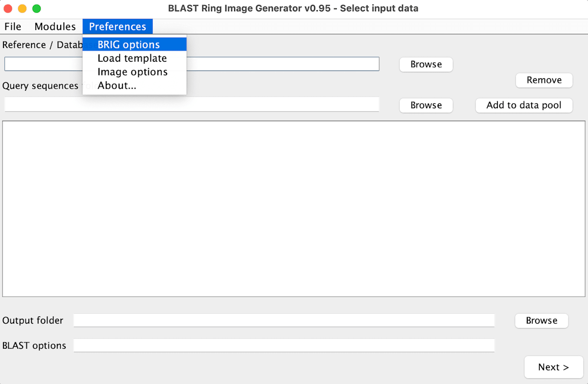This screenshot has width=588, height=384.
Task: Click the Remove button
Action: [x=544, y=80]
